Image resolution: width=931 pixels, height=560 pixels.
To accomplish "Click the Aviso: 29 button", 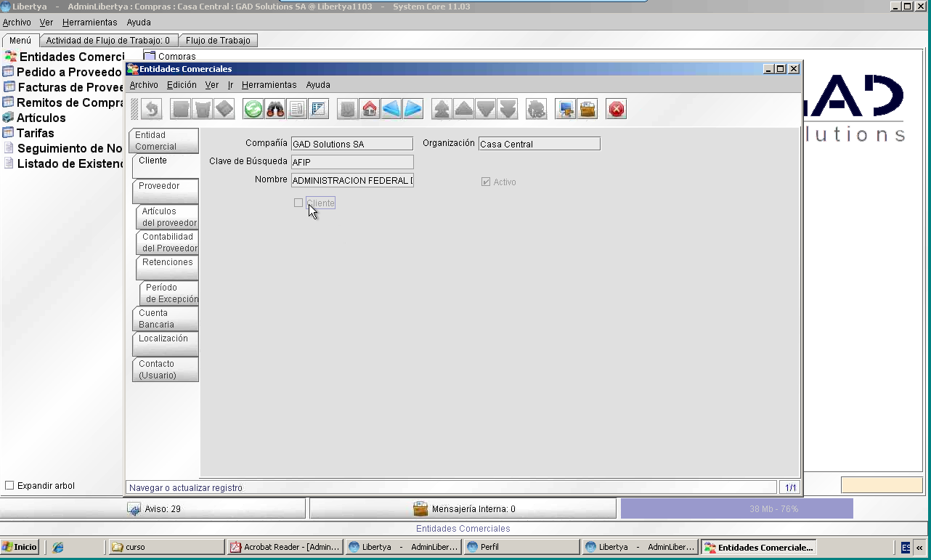I will coord(153,508).
